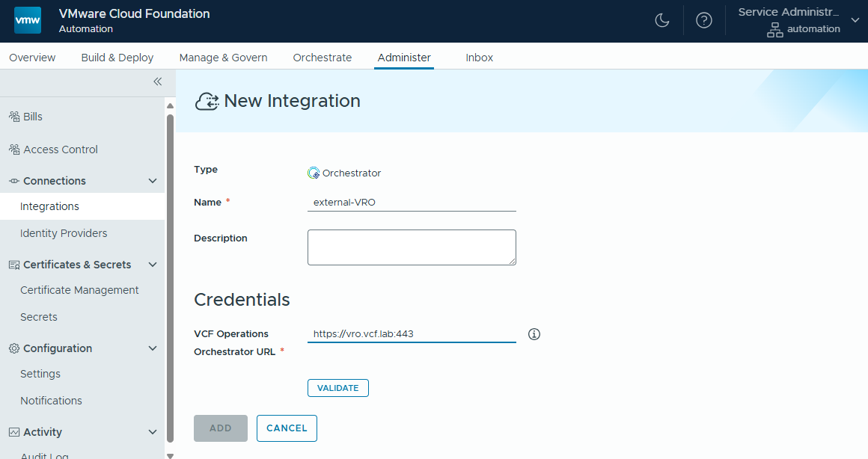Collapse the Connections section chevron

(153, 181)
